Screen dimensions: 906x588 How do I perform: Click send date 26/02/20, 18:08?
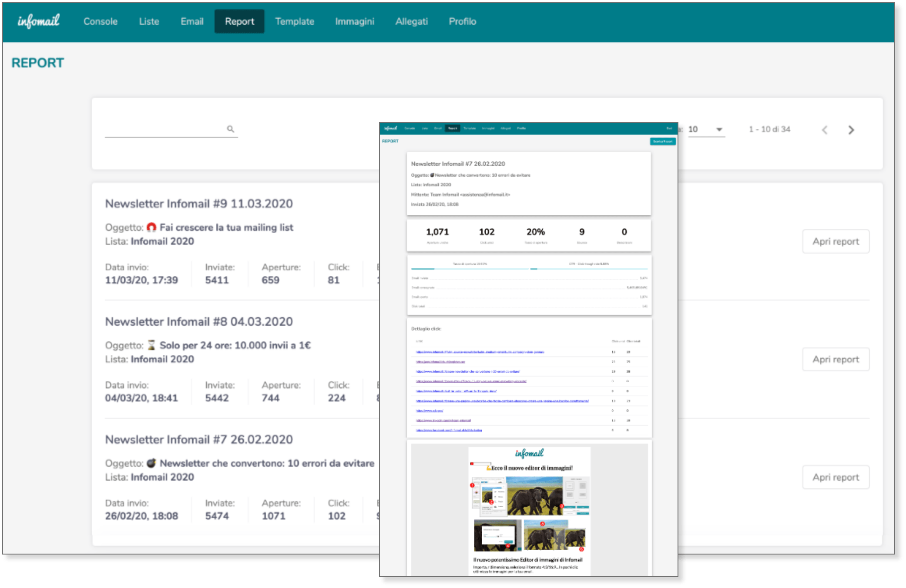point(141,516)
